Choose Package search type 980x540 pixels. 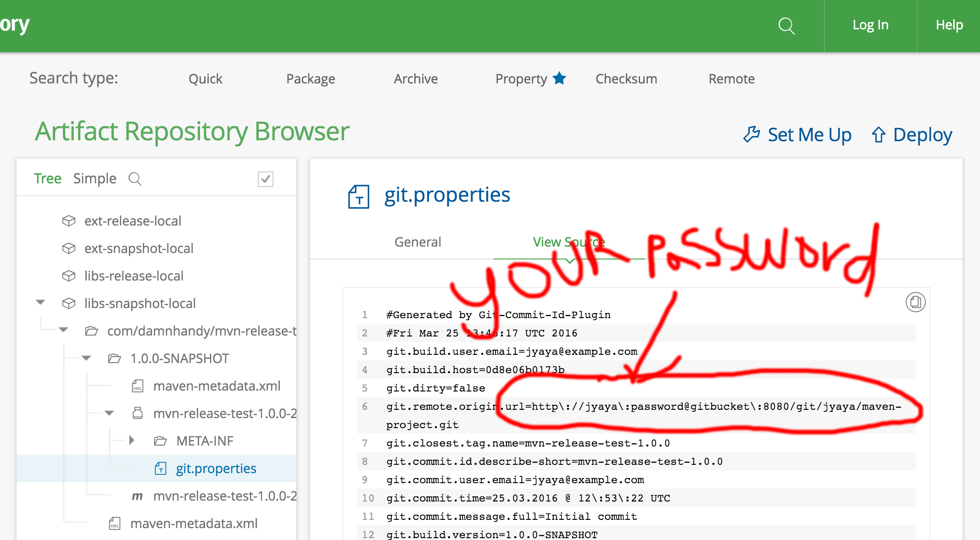311,79
